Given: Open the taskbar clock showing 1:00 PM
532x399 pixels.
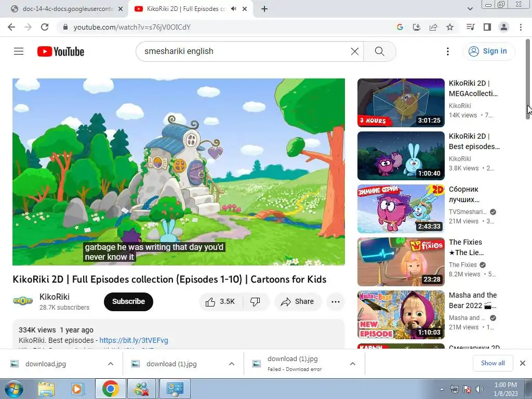Looking at the screenshot, I should [506, 389].
